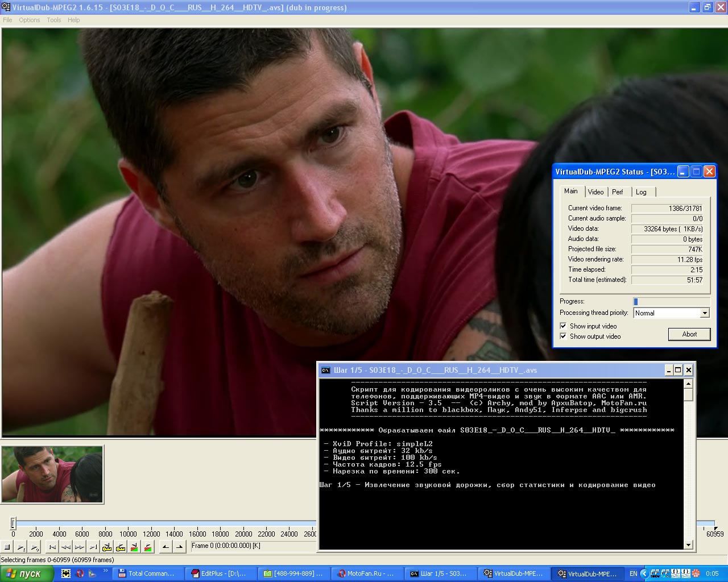The height and width of the screenshot is (582, 728).
Task: Click the Opera quick launch icon
Action: 80,573
